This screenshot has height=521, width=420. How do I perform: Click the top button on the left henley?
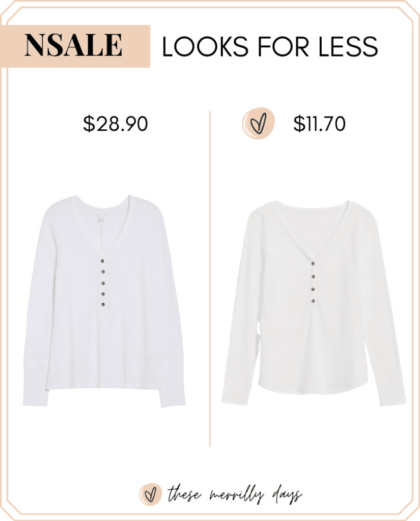tap(103, 262)
